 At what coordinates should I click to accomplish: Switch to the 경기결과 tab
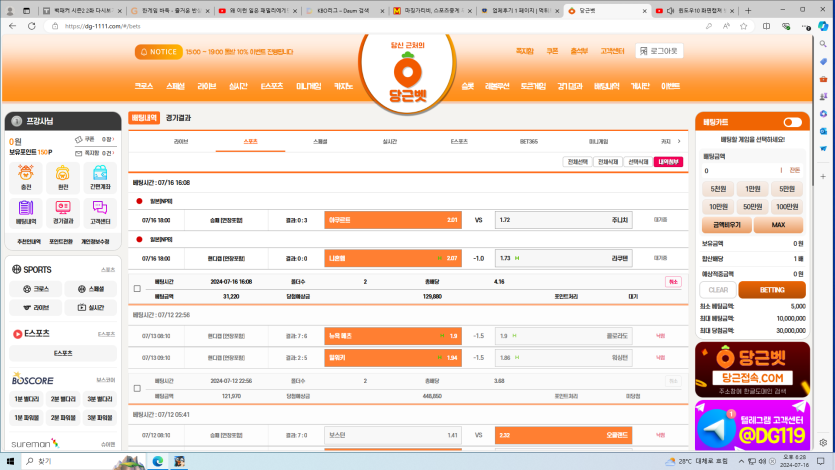tap(178, 118)
